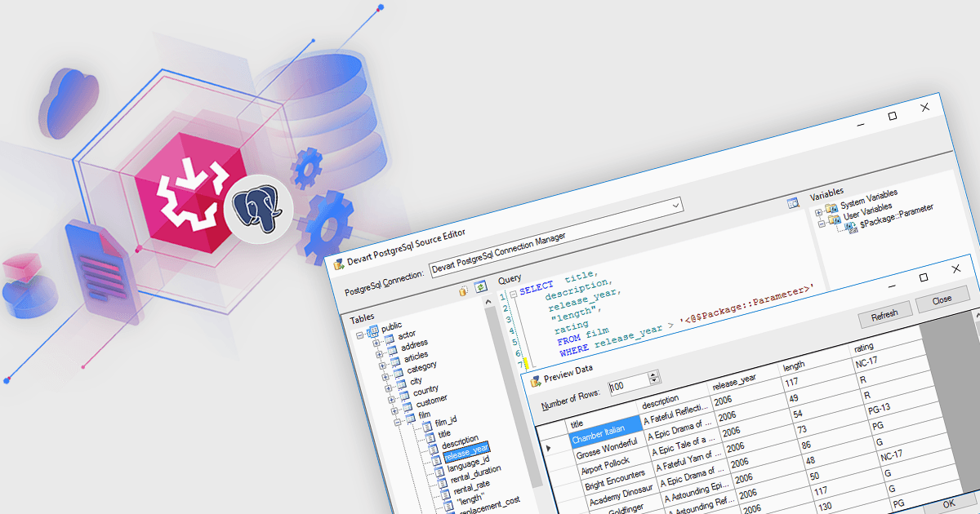This screenshot has width=980, height=514.
Task: Select $Package::Parameter in Variables tree
Action: coord(897,216)
